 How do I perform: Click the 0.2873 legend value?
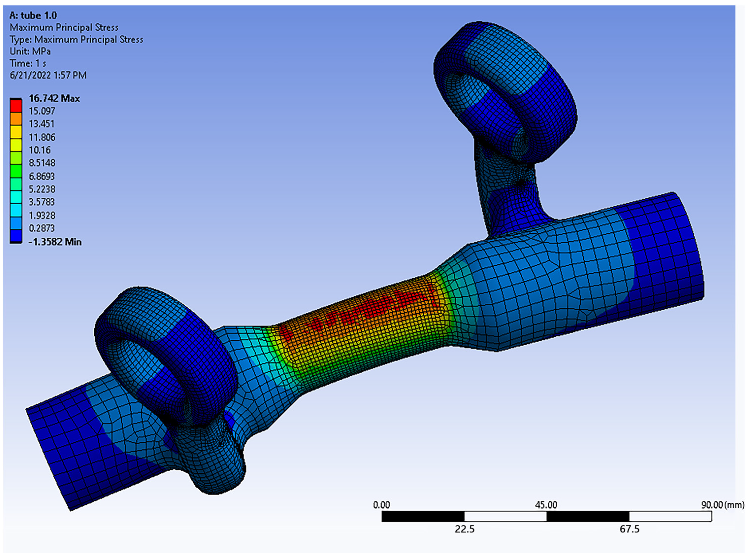tap(42, 228)
